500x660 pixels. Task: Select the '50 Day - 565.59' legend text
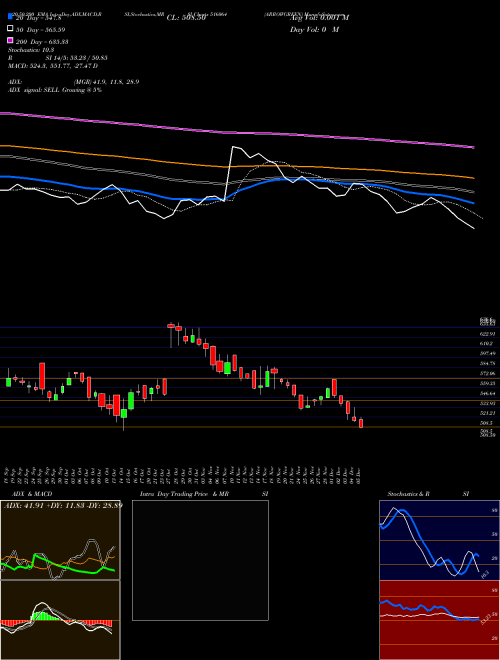click(x=41, y=30)
